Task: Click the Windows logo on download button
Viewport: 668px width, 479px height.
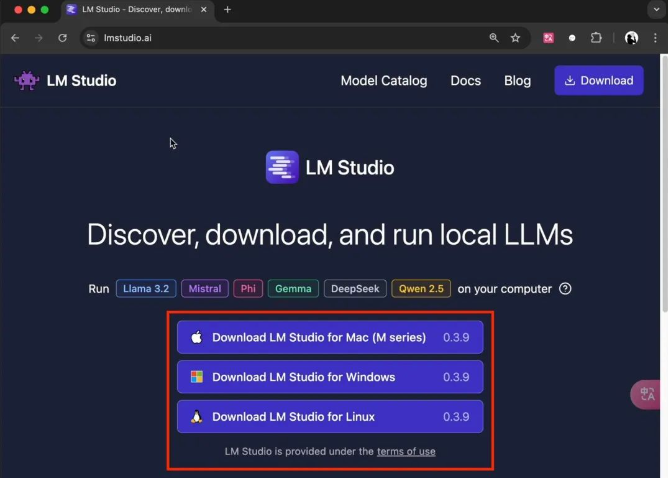Action: [196, 377]
